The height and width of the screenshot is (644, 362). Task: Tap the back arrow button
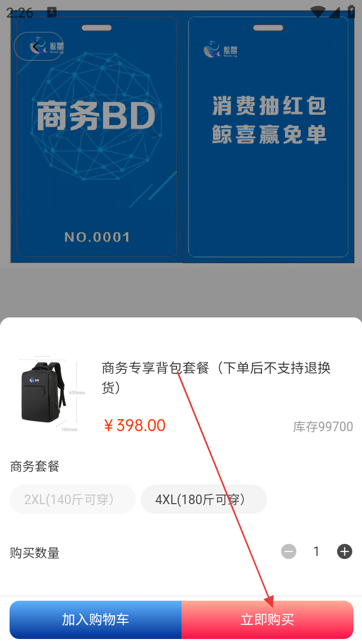[38, 46]
